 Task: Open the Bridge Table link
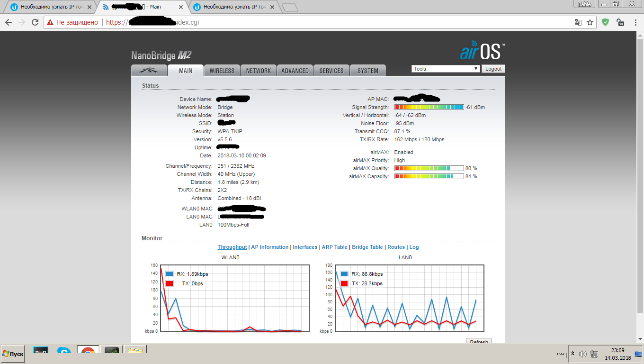367,247
